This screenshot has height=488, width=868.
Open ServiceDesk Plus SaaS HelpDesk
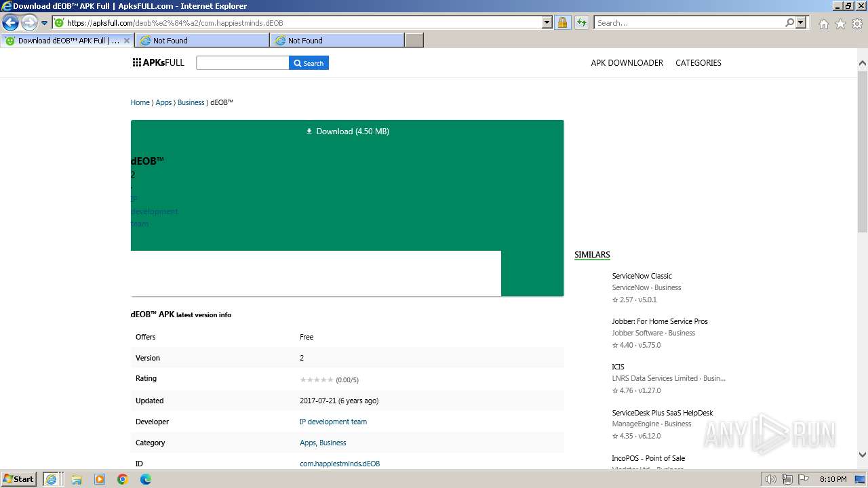click(662, 413)
